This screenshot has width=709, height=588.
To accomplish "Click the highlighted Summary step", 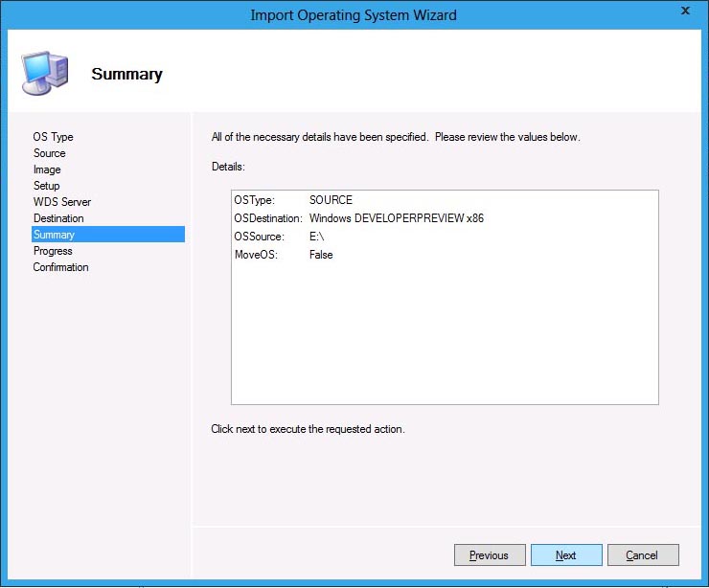I will (x=54, y=235).
